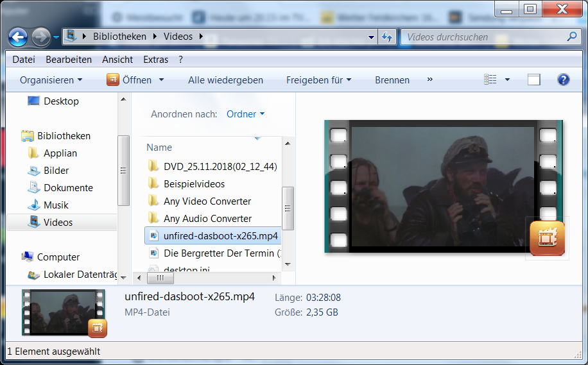Click the change view icon
The height and width of the screenshot is (365, 588).
coord(490,80)
